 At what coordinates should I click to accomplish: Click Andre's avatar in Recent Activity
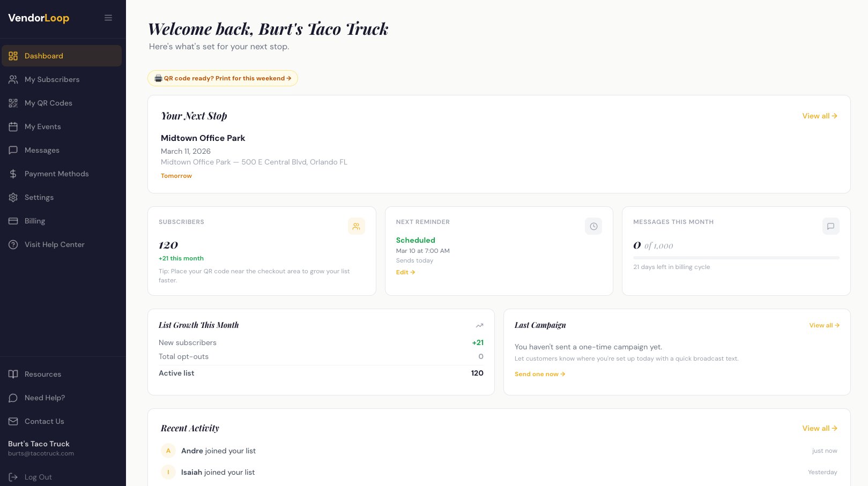click(168, 451)
